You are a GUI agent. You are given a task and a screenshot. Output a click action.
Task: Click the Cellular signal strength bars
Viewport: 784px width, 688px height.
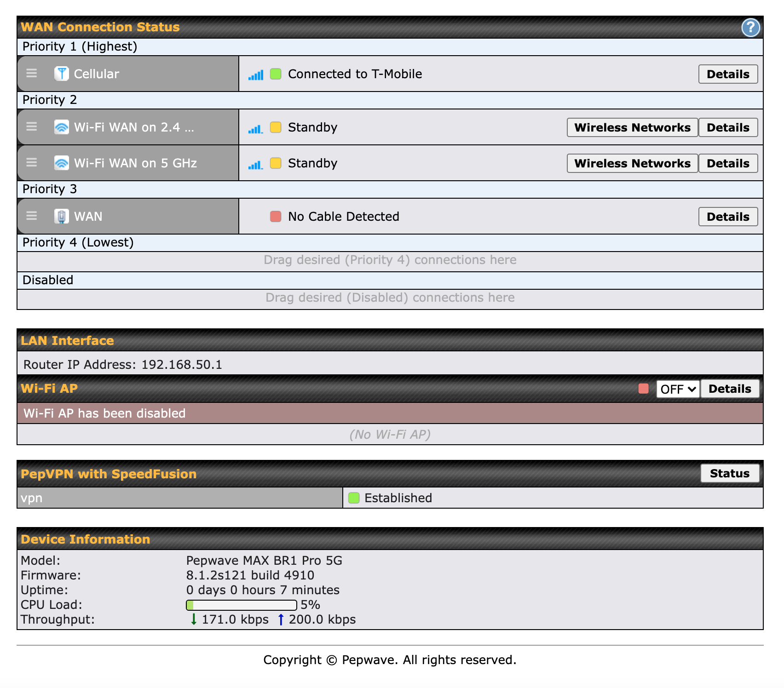pos(256,75)
